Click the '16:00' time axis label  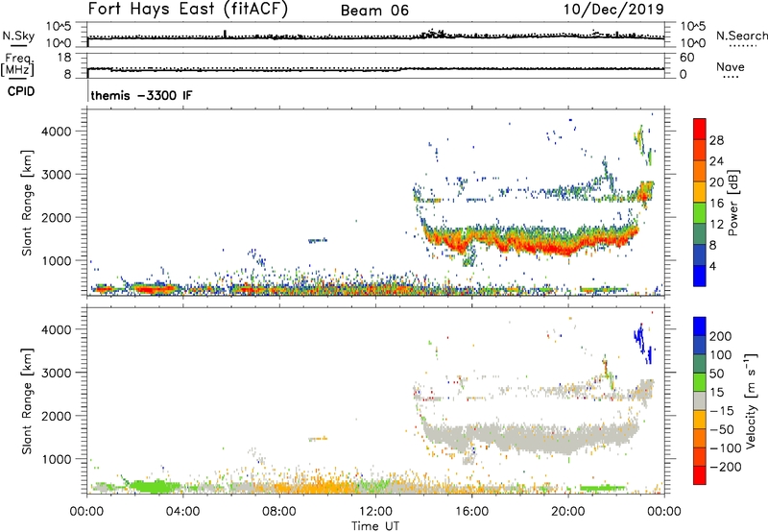(471, 512)
